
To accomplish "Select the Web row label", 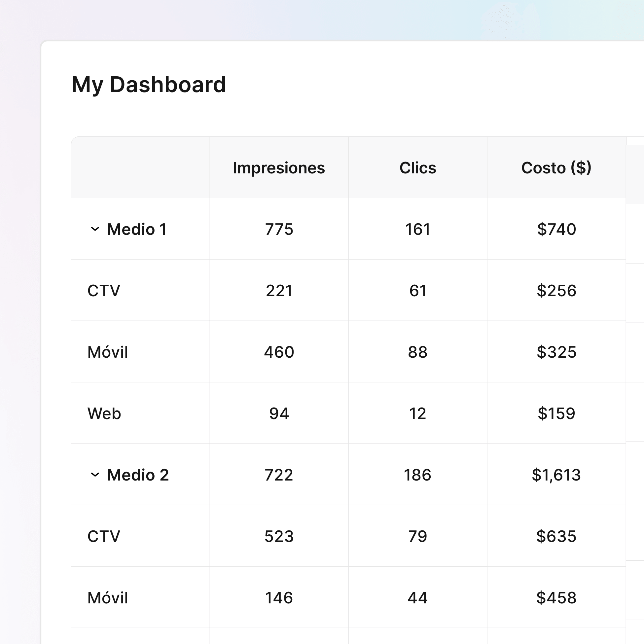I will click(x=104, y=414).
